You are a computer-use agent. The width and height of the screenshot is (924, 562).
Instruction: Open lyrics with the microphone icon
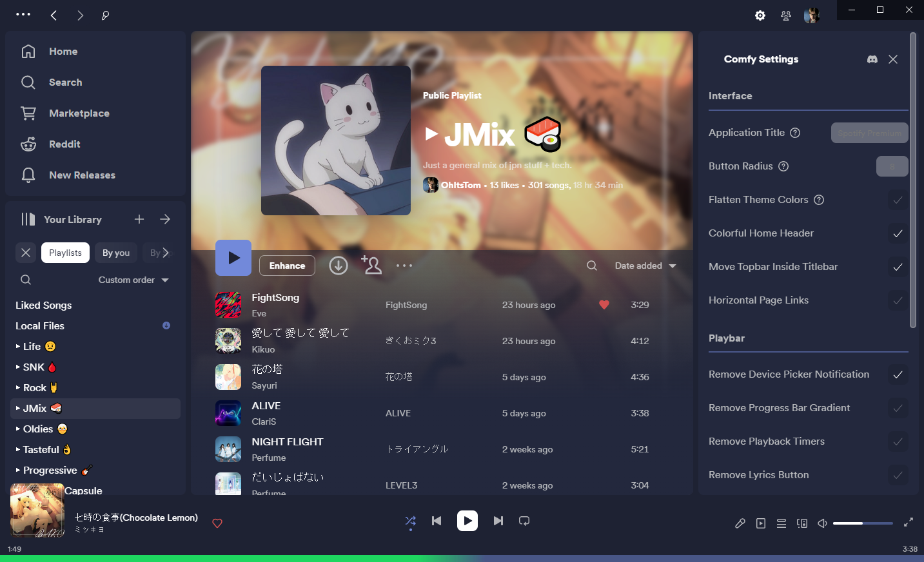[740, 523]
